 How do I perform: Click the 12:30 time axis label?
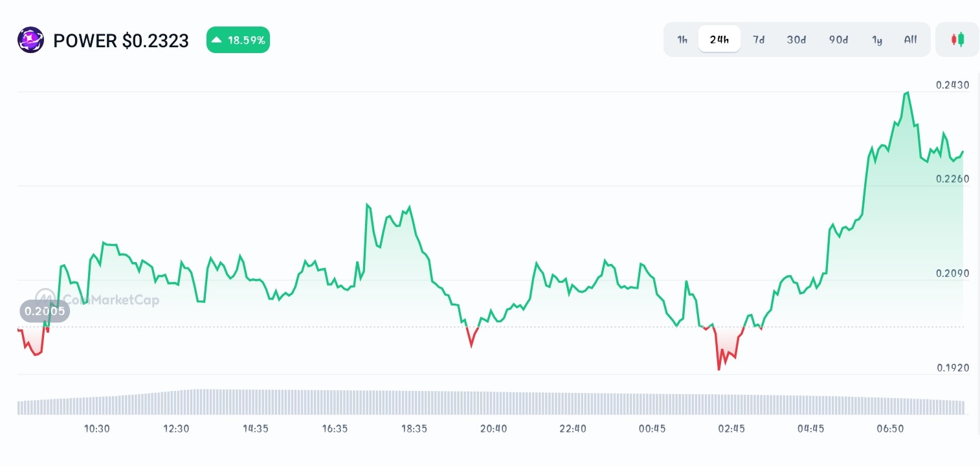pyautogui.click(x=176, y=428)
